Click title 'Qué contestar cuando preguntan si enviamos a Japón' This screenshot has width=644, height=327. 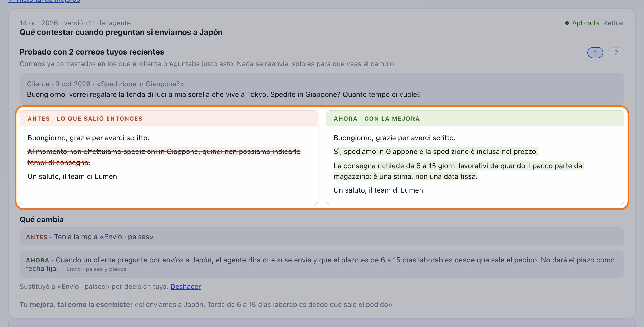(x=121, y=32)
